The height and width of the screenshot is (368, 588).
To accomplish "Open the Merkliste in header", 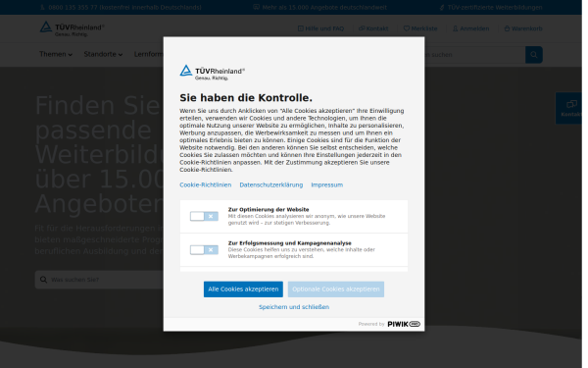I will click(x=420, y=28).
